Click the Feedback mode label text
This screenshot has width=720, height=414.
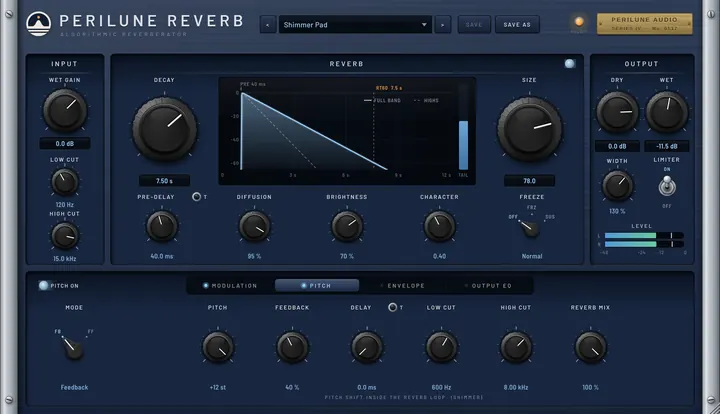[74, 387]
